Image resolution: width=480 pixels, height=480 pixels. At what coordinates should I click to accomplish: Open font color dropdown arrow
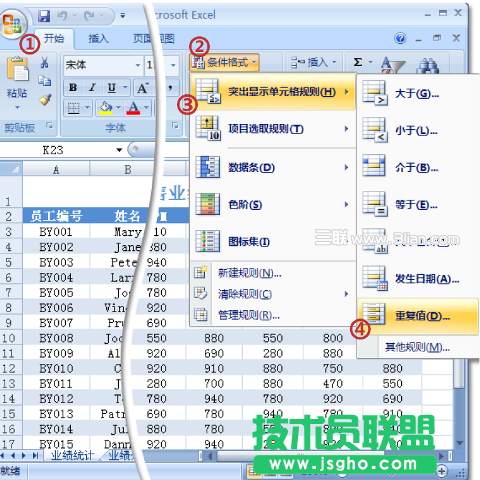point(146,108)
